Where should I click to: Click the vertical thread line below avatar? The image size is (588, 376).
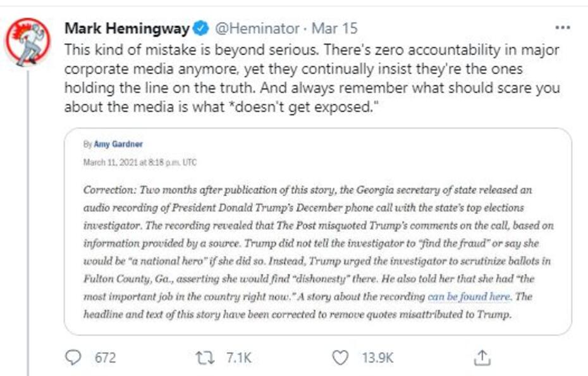[28, 222]
